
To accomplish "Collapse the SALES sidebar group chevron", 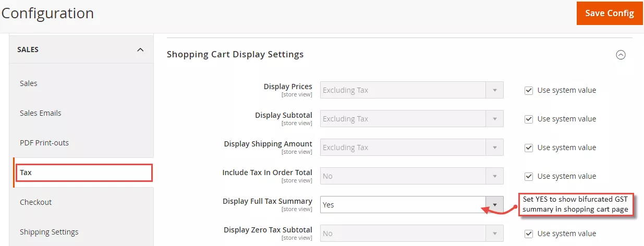I will (140, 50).
